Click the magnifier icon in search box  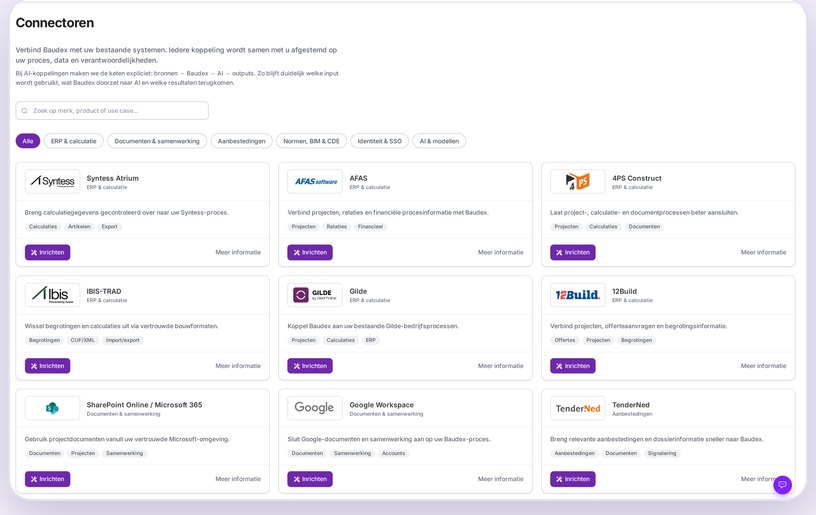24,111
